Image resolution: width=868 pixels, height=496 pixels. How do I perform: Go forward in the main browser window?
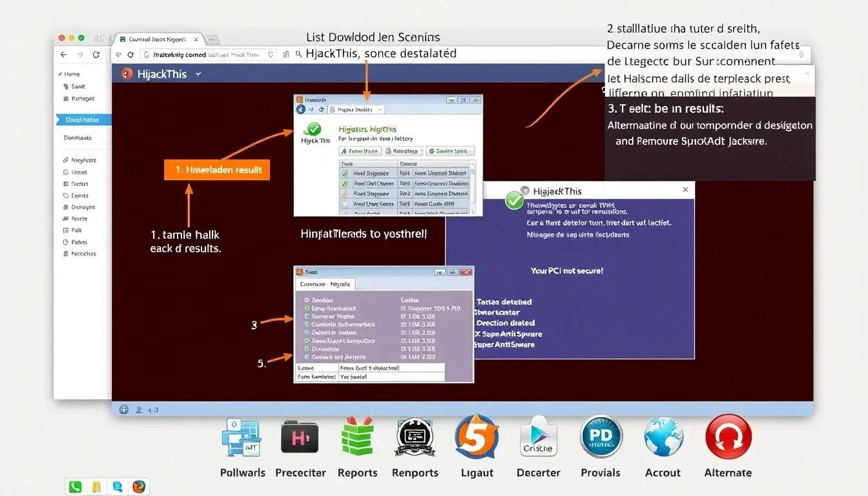pyautogui.click(x=80, y=55)
